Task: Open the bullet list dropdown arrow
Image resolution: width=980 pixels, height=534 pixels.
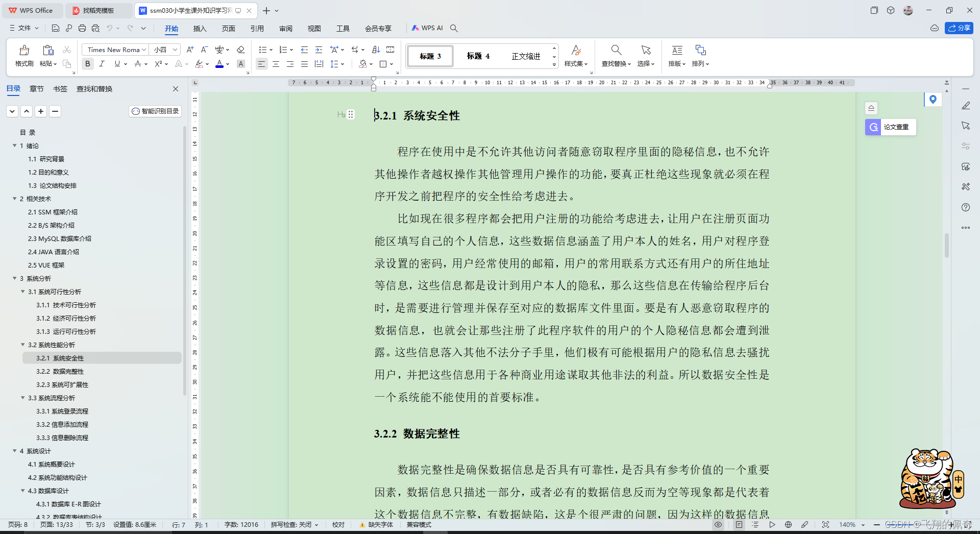Action: (271, 50)
